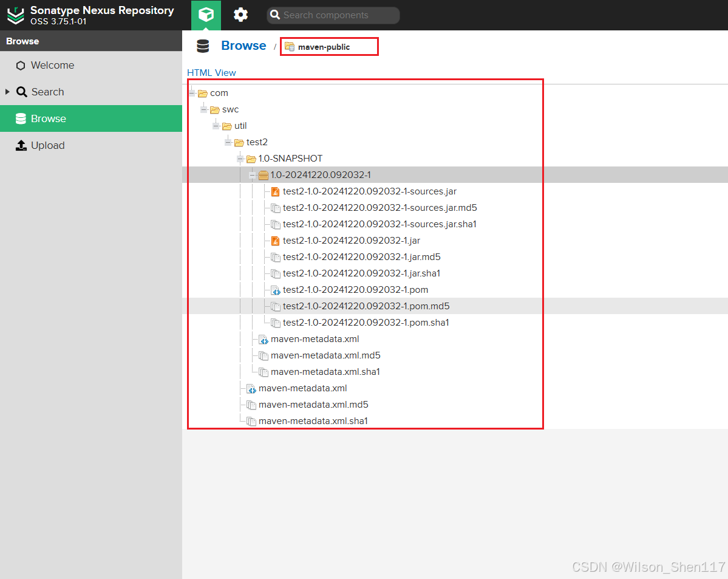Click the Sonatype Nexus Repository title
Viewport: 728px width, 579px height.
102,10
